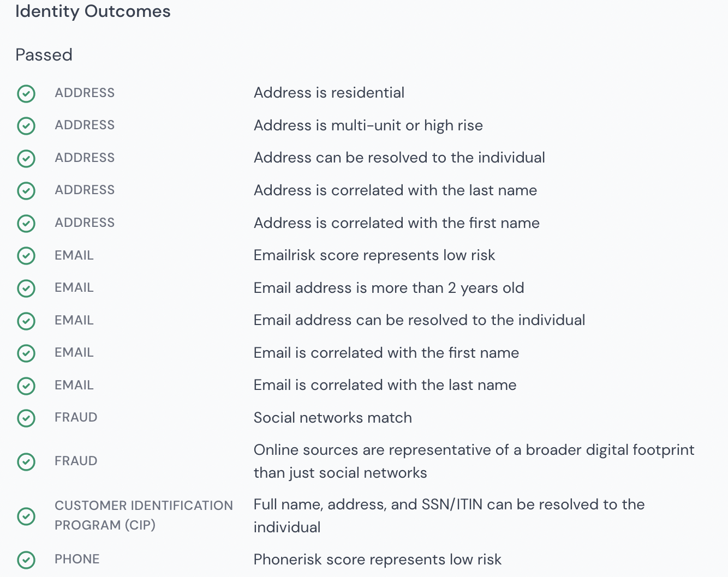Image resolution: width=728 pixels, height=577 pixels.
Task: Click the check icon next to 'Emailrisk score represents low risk'
Action: tap(26, 256)
